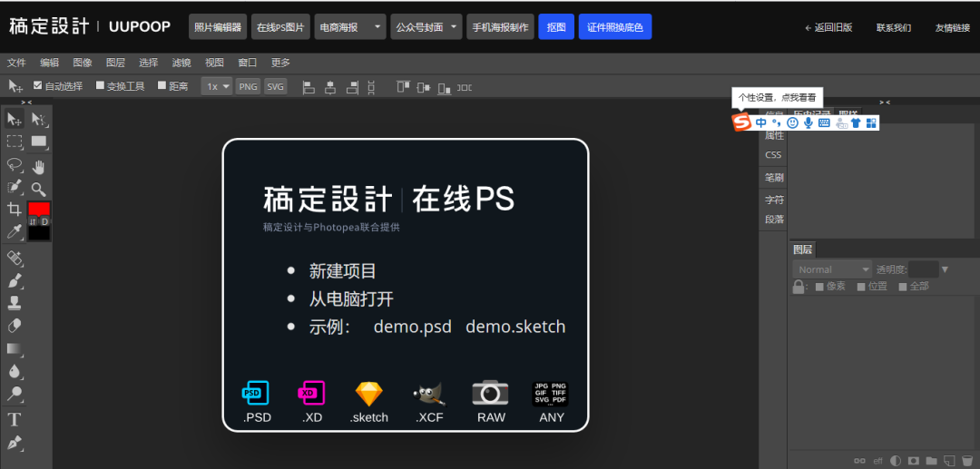Open the 文件 menu

pyautogui.click(x=16, y=63)
